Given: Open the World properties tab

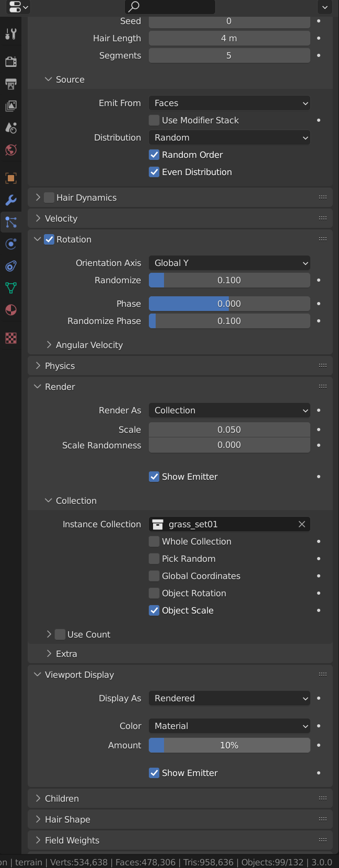Looking at the screenshot, I should [11, 150].
